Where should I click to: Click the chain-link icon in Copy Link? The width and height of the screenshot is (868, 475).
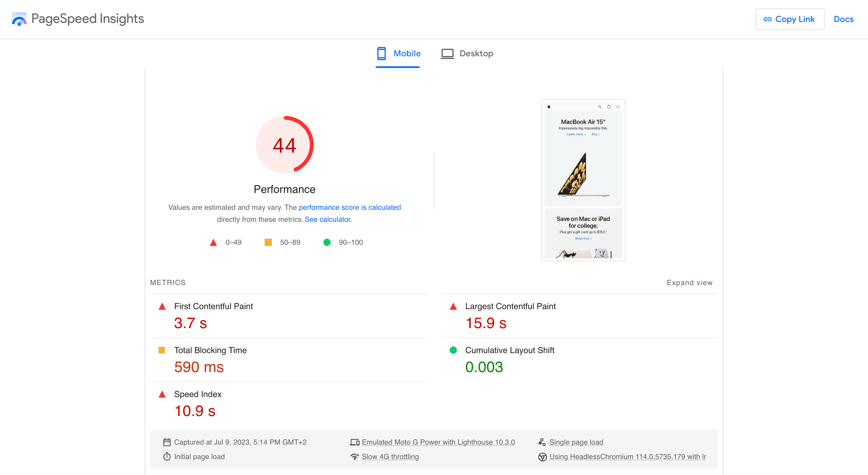[x=768, y=19]
